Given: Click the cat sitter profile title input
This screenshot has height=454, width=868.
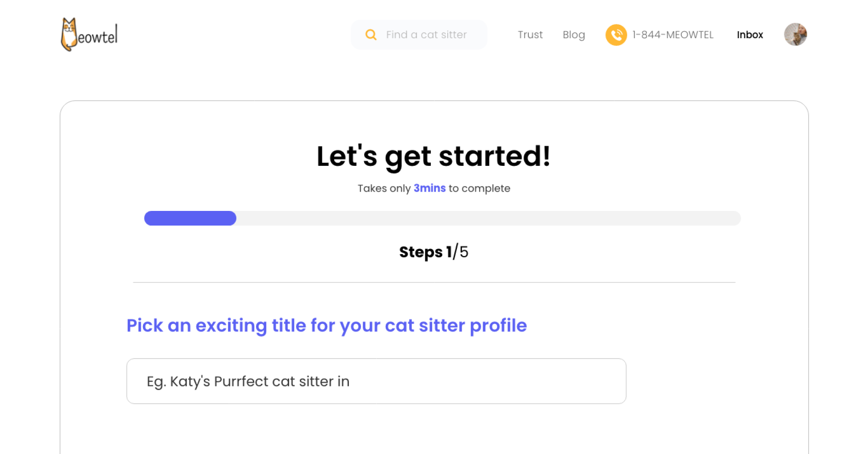Looking at the screenshot, I should tap(376, 381).
